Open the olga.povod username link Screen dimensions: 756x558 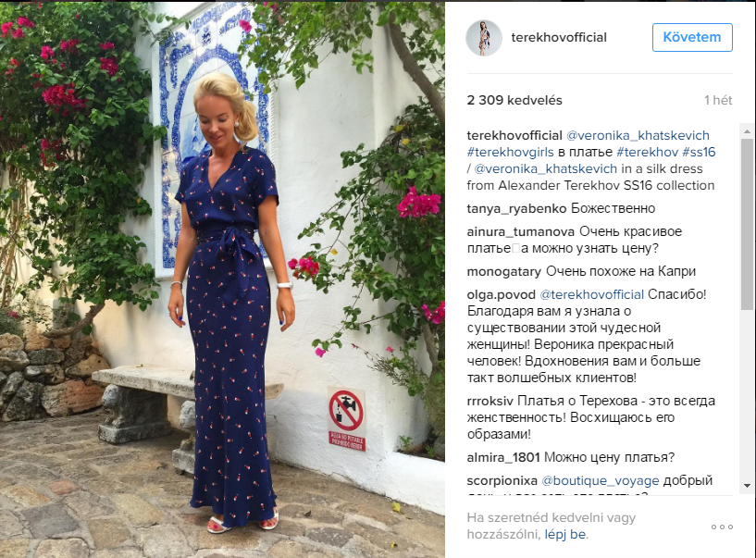point(501,294)
